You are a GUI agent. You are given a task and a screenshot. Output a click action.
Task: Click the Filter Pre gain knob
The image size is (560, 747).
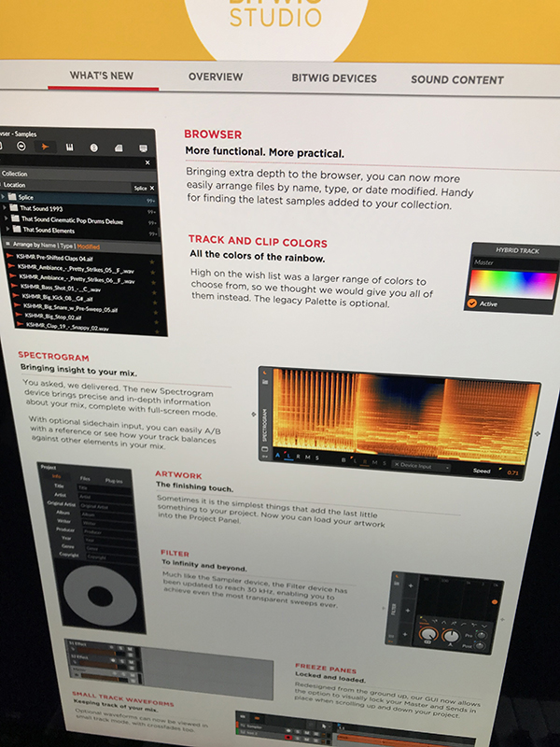click(482, 635)
